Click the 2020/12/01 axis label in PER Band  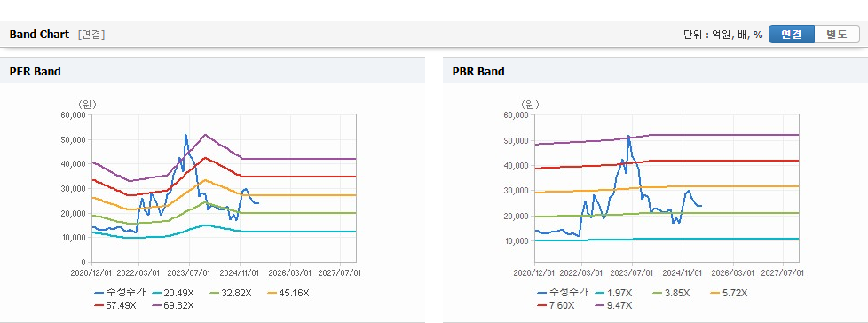click(91, 272)
